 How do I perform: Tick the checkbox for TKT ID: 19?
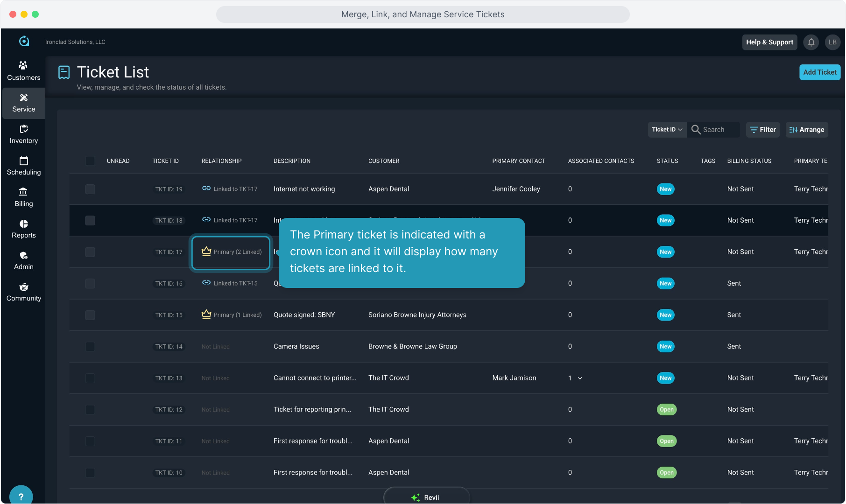[x=90, y=189]
